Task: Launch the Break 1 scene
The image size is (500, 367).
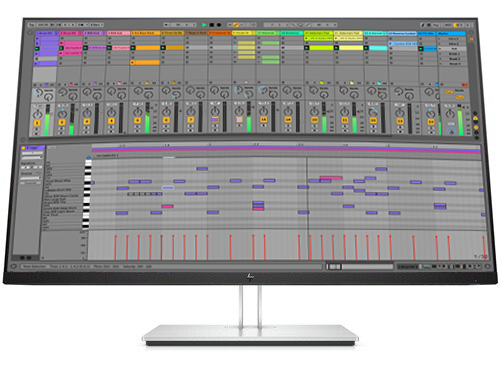Action: 453,54
